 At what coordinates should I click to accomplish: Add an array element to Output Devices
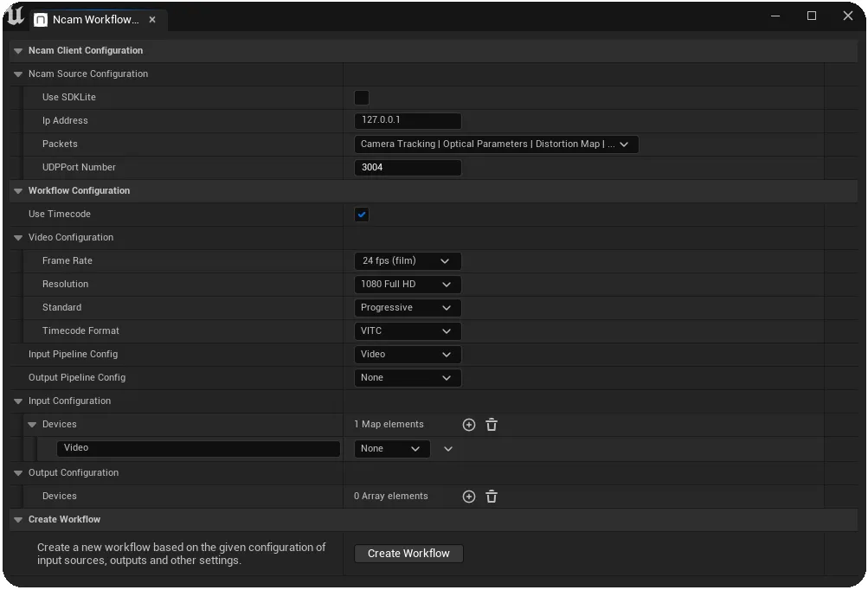coord(469,497)
